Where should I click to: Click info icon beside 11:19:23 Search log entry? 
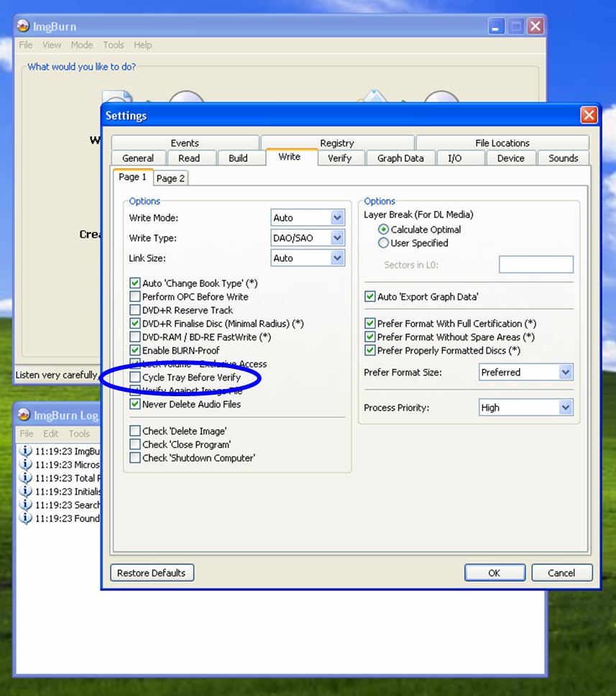tap(26, 505)
